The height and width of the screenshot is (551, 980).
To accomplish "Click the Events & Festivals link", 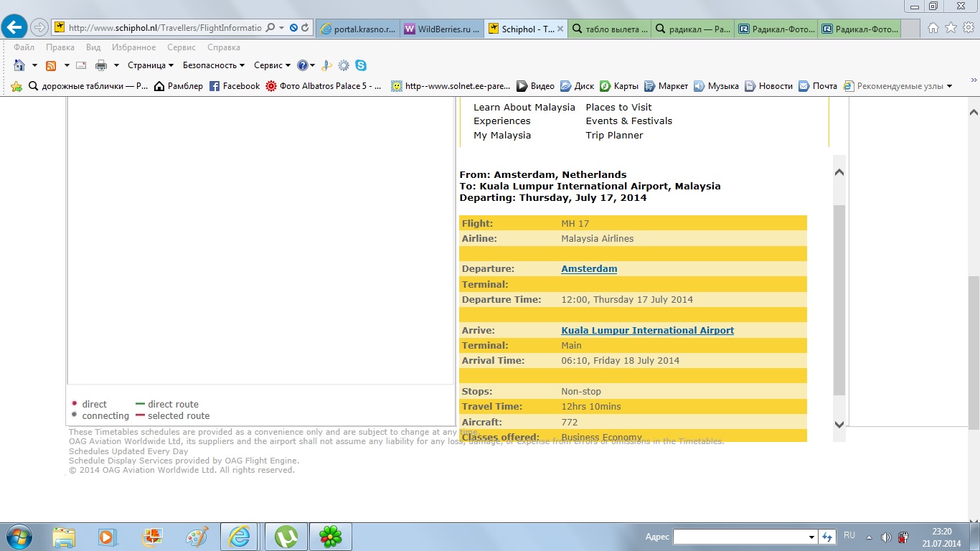I will pyautogui.click(x=629, y=121).
